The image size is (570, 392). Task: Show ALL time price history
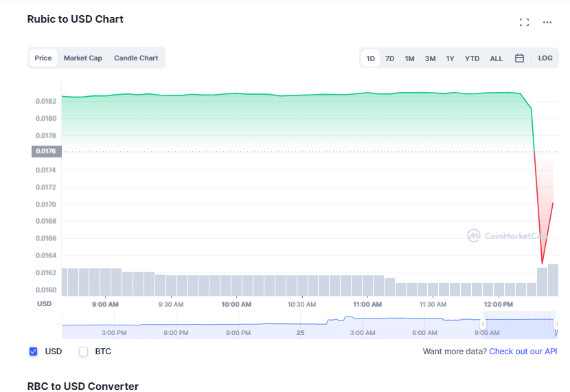pyautogui.click(x=496, y=58)
